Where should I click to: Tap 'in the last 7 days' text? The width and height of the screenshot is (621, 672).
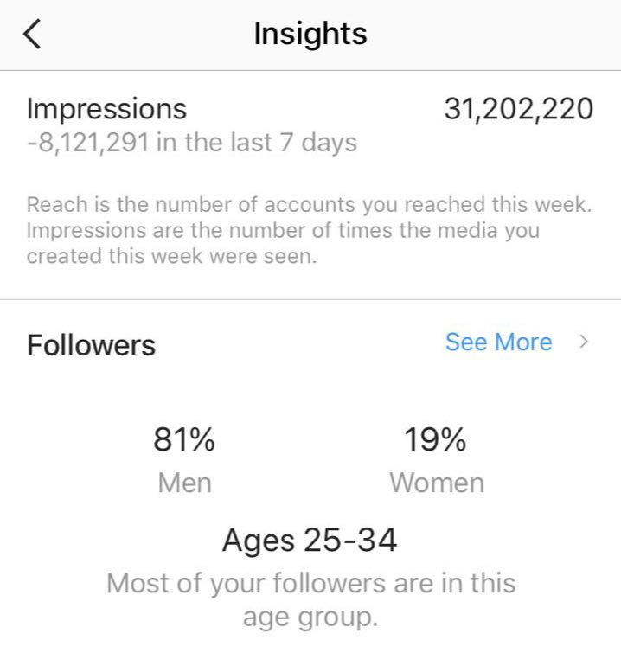point(257,142)
